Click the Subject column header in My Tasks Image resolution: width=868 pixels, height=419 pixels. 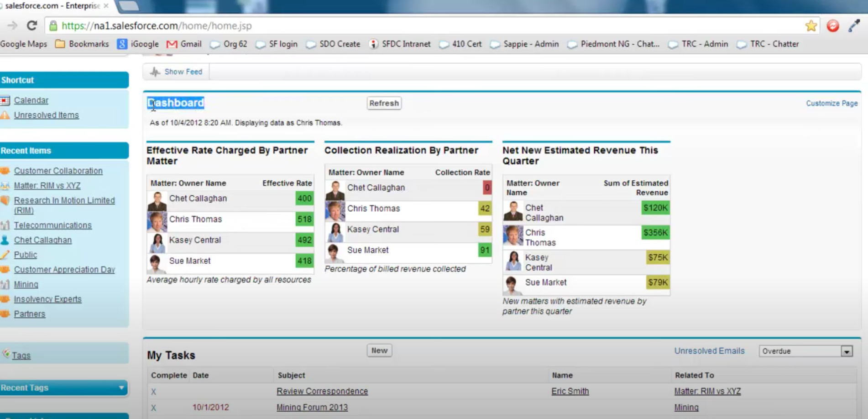[x=291, y=375]
